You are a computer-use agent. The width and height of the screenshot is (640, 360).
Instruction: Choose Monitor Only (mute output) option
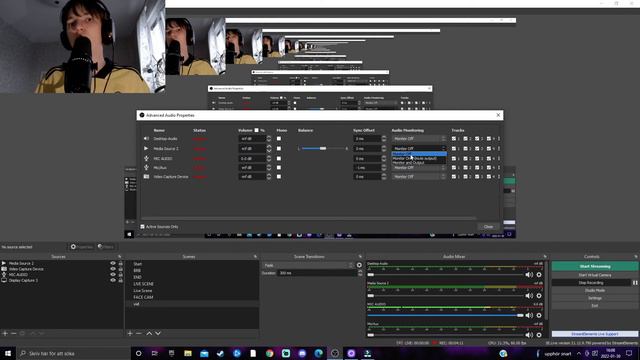[419, 158]
